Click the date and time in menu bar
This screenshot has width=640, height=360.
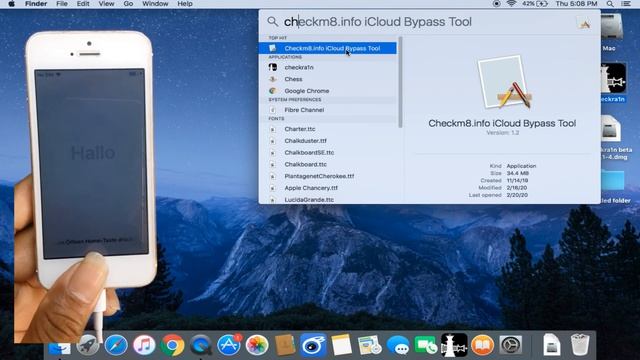point(576,4)
